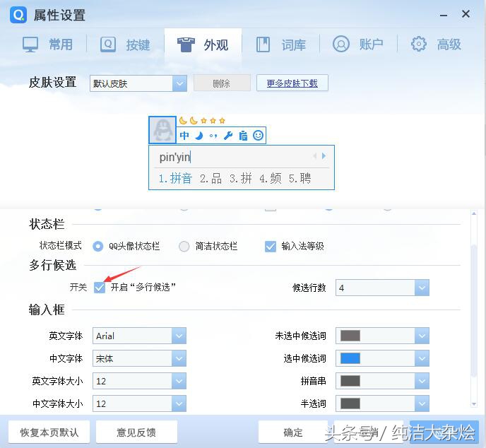Click the monitor icon for 常用
The width and height of the screenshot is (486, 448).
point(30,45)
